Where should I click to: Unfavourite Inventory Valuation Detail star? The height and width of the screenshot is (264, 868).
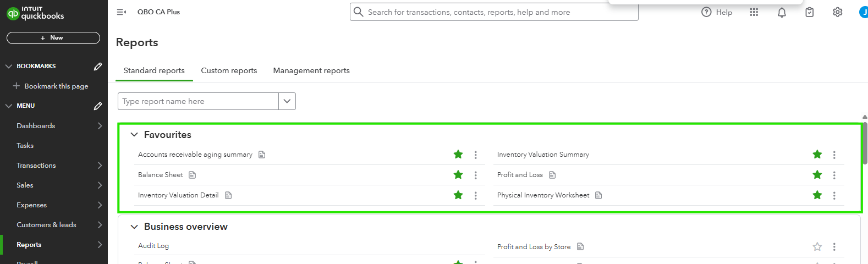[458, 195]
